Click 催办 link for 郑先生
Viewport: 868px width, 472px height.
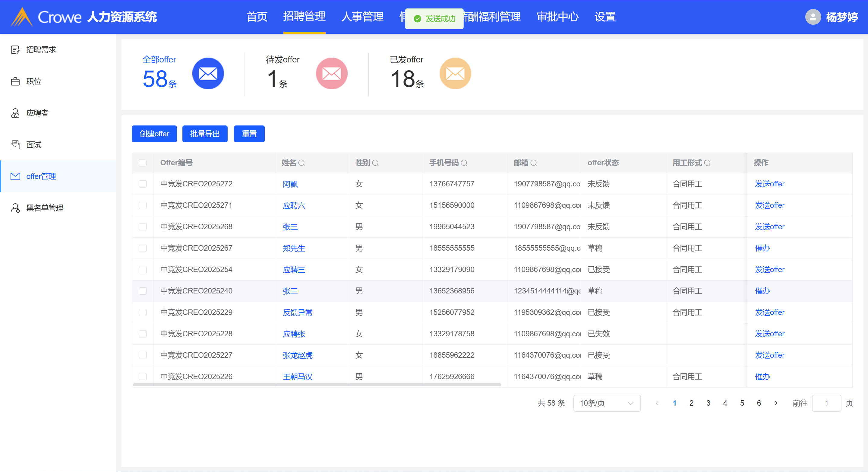(762, 248)
